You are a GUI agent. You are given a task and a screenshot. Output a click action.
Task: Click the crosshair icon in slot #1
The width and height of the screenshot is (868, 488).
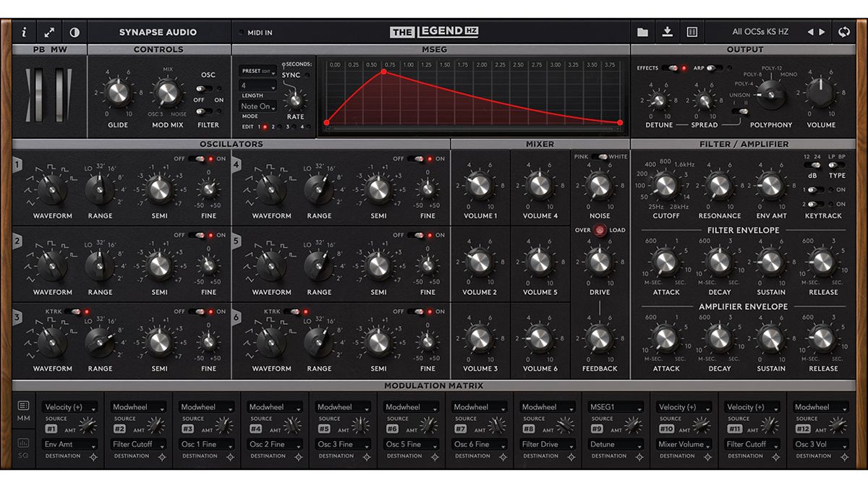[93, 457]
